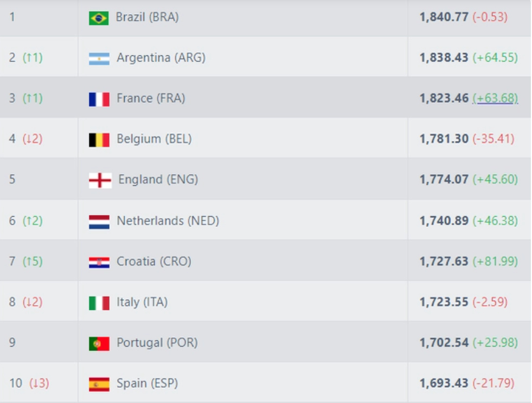Click the England flag icon
Viewport: 532px width, 403px height.
[x=100, y=180]
